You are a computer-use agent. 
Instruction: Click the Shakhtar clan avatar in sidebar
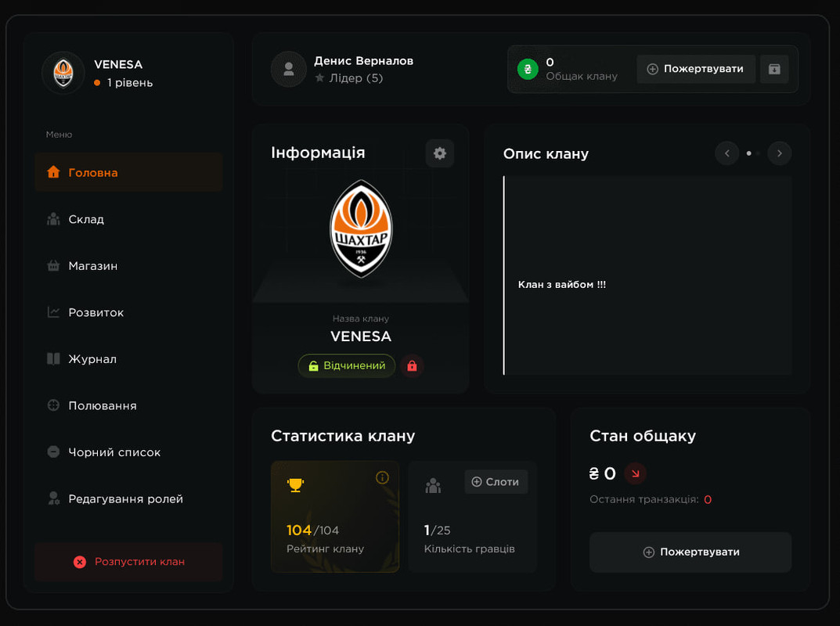point(63,73)
